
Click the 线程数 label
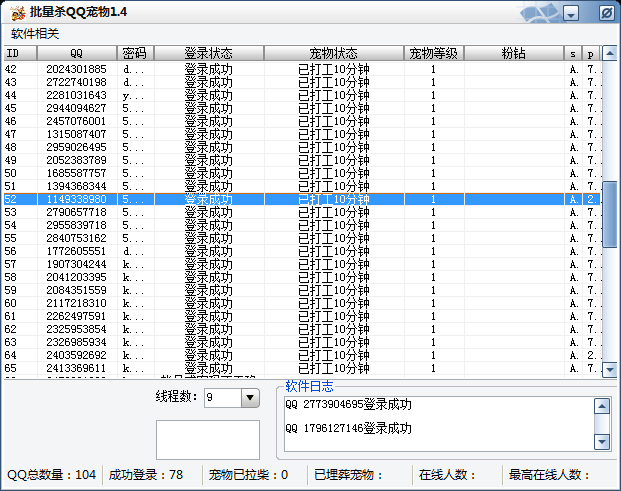coord(177,396)
